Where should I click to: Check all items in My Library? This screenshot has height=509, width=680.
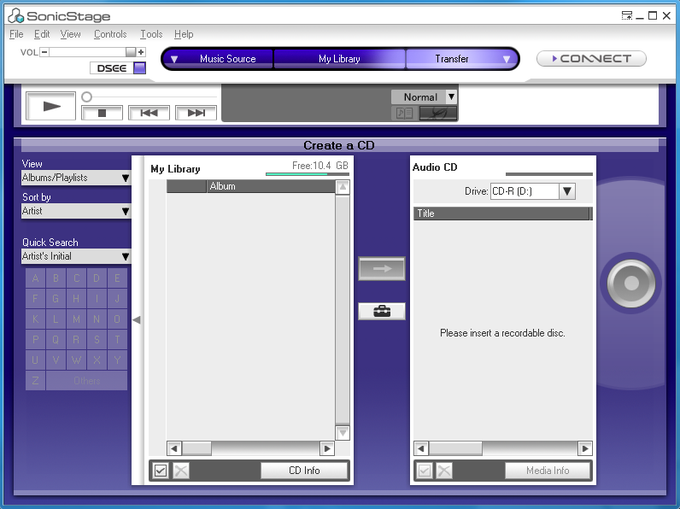click(x=160, y=470)
